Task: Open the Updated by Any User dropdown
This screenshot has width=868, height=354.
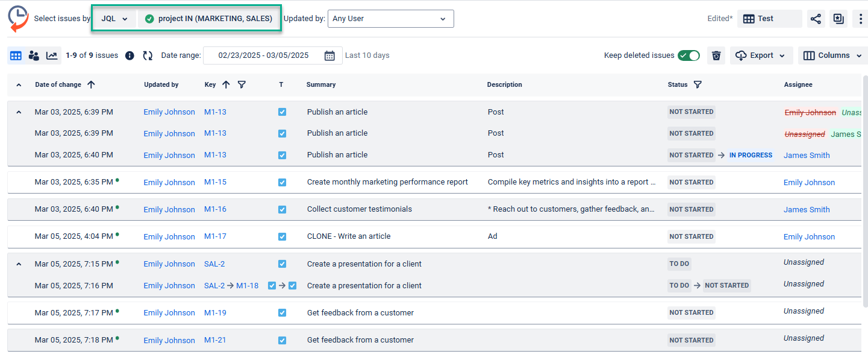Action: tap(390, 19)
